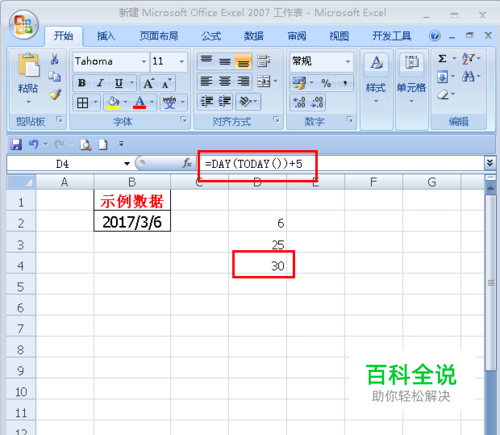
Task: Open font dialog launcher in 字体 group
Action: tap(183, 119)
